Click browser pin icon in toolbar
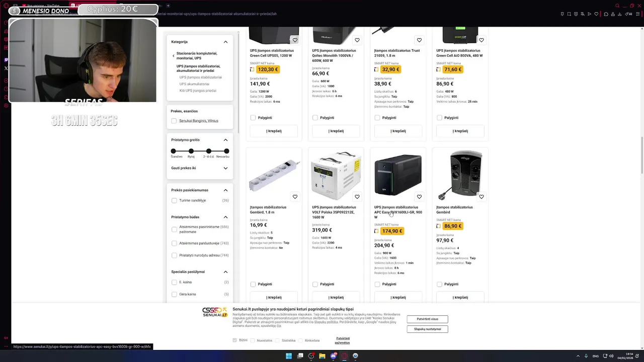Viewport: 644px width, 362px height. click(562, 14)
